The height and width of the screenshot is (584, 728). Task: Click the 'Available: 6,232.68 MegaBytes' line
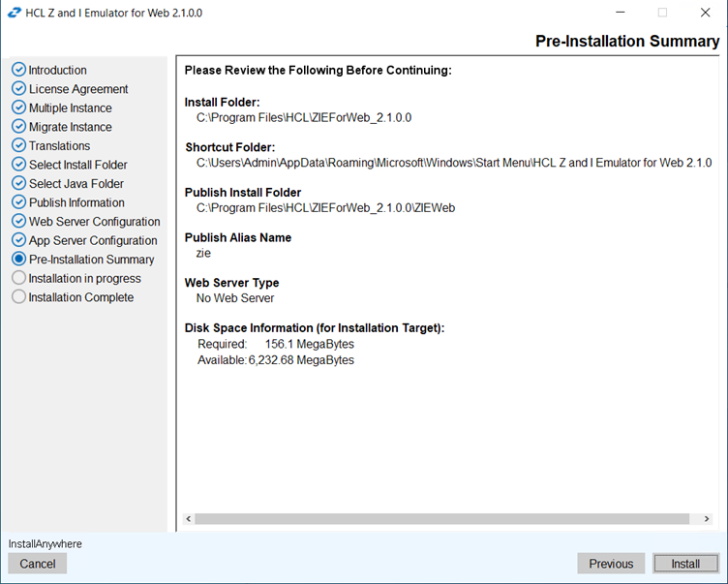(276, 360)
